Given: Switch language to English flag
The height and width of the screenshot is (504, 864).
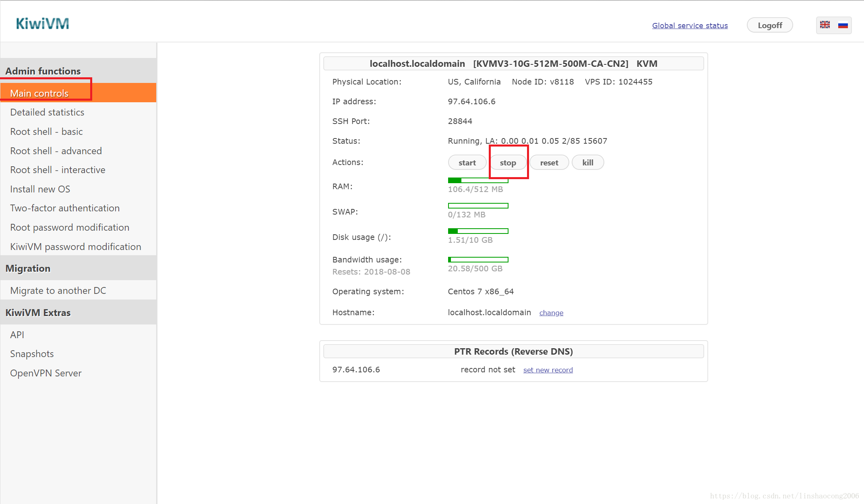Looking at the screenshot, I should click(825, 25).
